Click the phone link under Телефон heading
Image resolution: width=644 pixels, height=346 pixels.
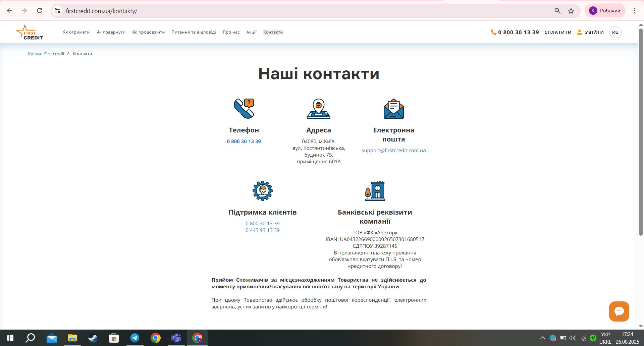coord(244,141)
